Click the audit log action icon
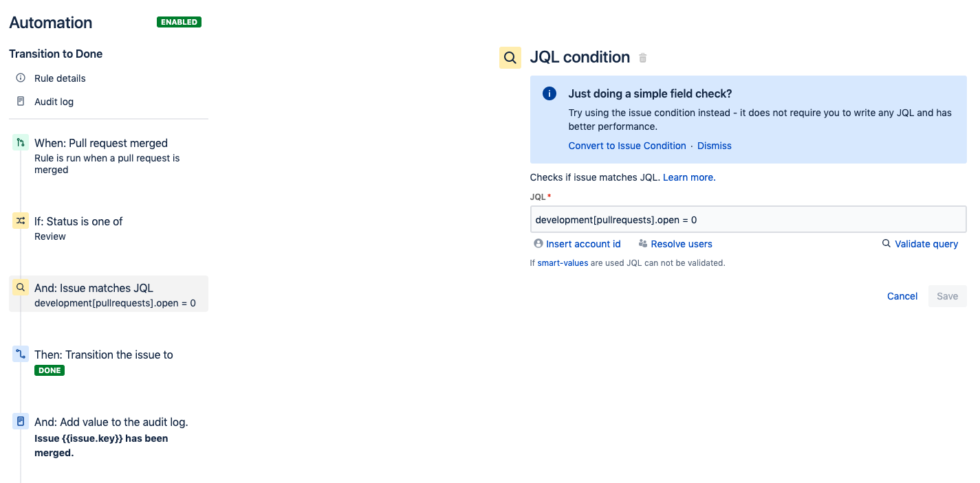 click(x=21, y=421)
